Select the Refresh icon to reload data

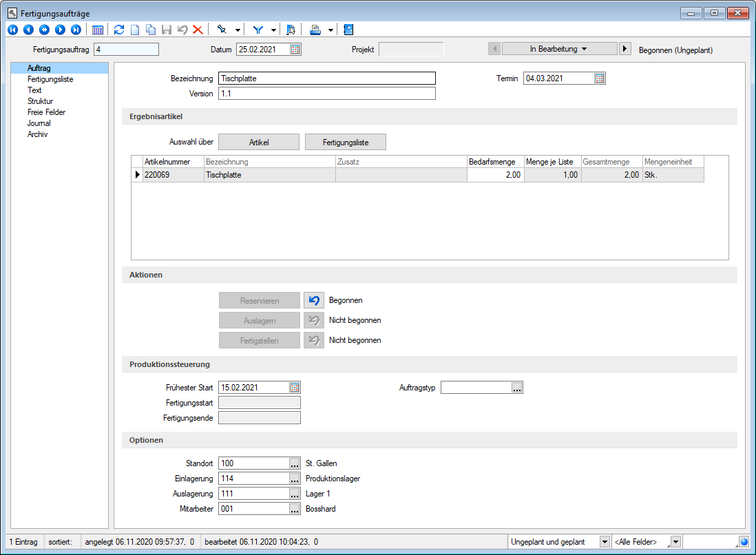118,29
